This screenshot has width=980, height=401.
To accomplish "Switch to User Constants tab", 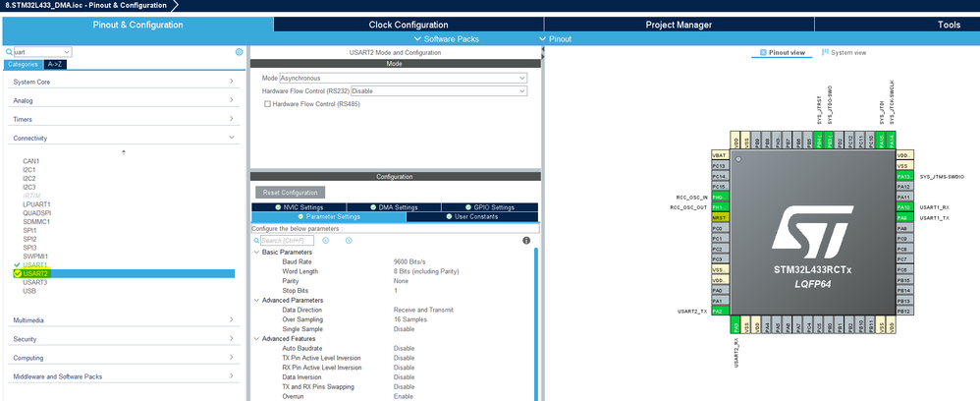I will 472,216.
